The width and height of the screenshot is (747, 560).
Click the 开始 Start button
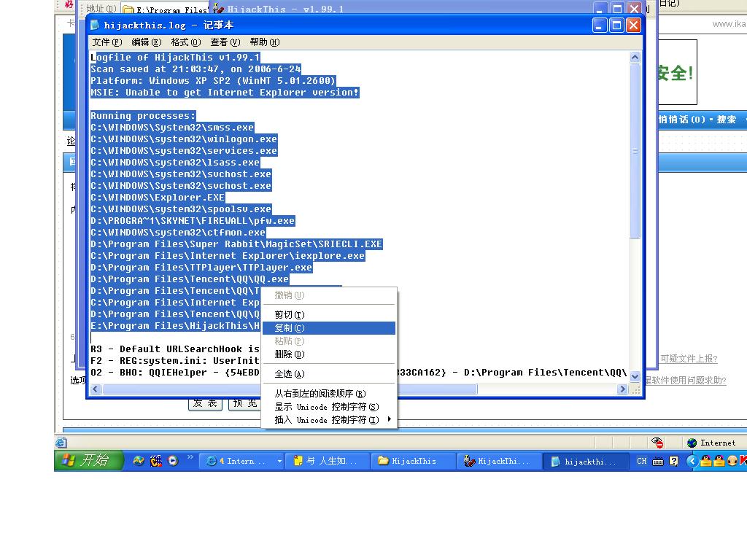(88, 461)
